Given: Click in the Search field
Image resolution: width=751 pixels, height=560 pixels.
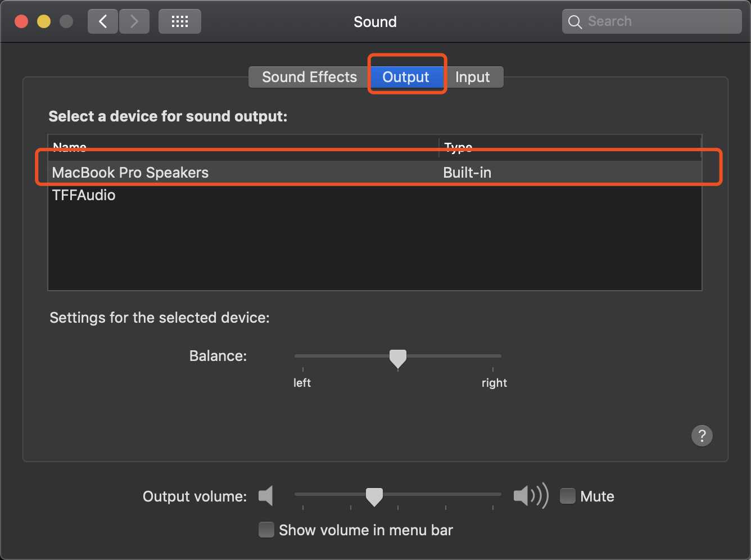Looking at the screenshot, I should [652, 21].
